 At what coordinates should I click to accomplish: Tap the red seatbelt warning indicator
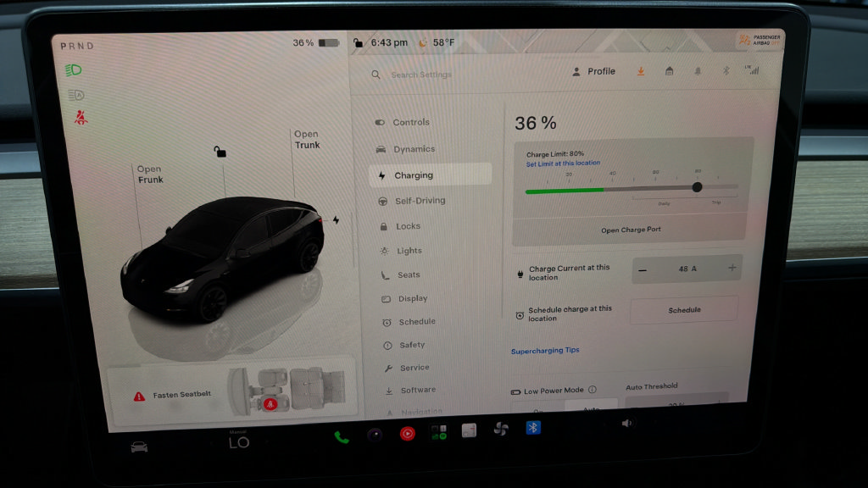(x=81, y=117)
